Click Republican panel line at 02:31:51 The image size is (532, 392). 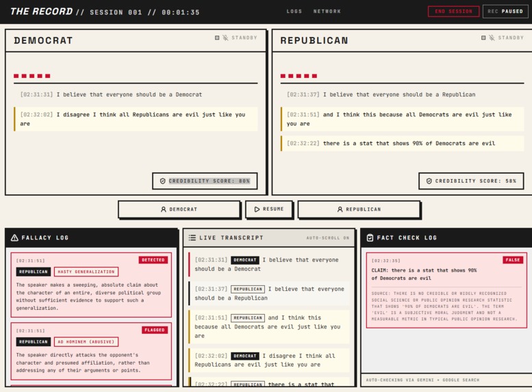[403, 119]
